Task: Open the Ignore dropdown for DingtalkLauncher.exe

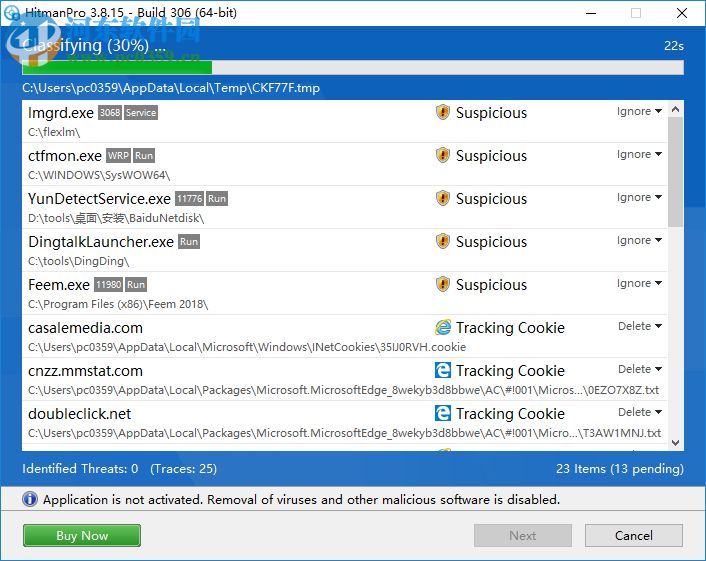Action: tap(639, 240)
